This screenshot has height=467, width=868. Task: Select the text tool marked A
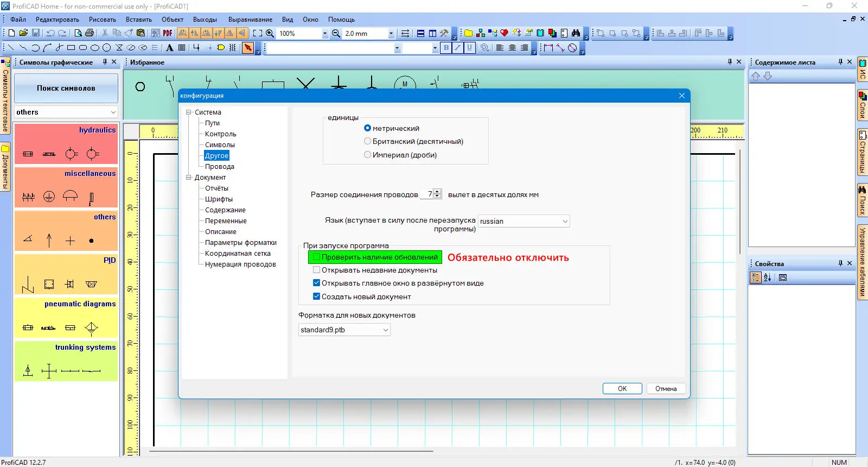point(170,48)
